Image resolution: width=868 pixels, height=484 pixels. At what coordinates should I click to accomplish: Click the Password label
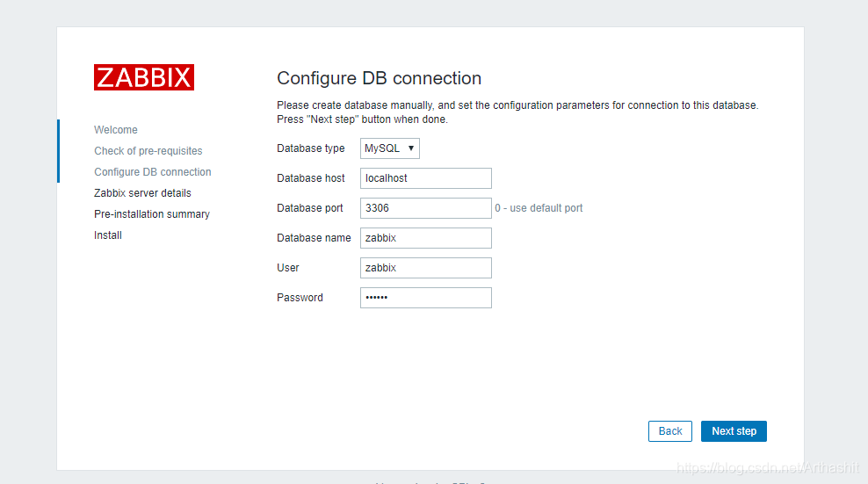(x=300, y=298)
